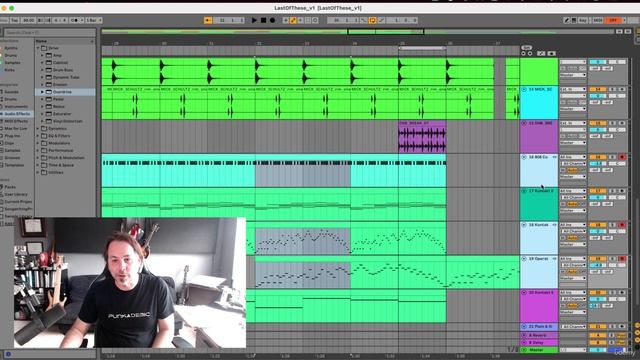Click the Capture MIDI button
Viewport: 640px width, 360px height.
pos(308,20)
